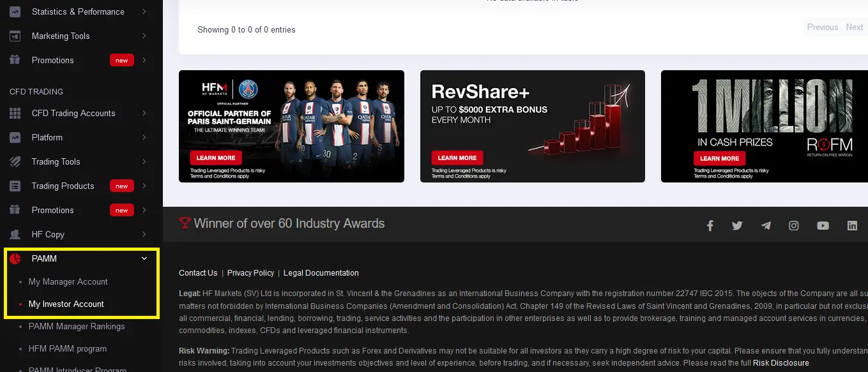
Task: Click the new badge beside Trading Products
Action: tap(121, 186)
